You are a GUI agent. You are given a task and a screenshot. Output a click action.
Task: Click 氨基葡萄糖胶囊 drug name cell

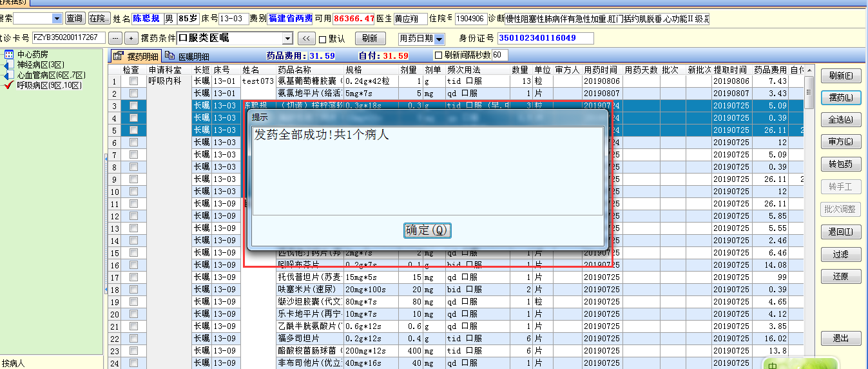pos(310,81)
